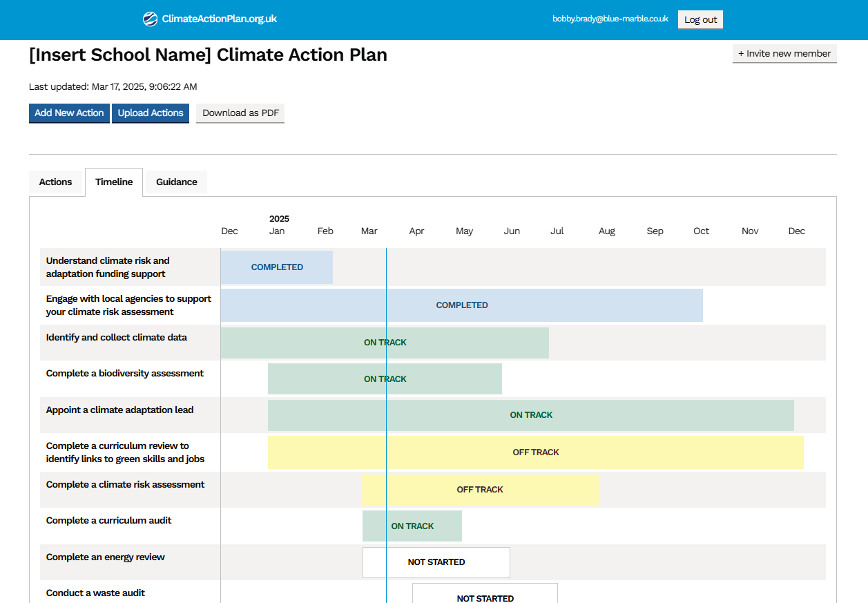Click the climate adaptation lead timeline bar
868x603 pixels.
(x=530, y=415)
